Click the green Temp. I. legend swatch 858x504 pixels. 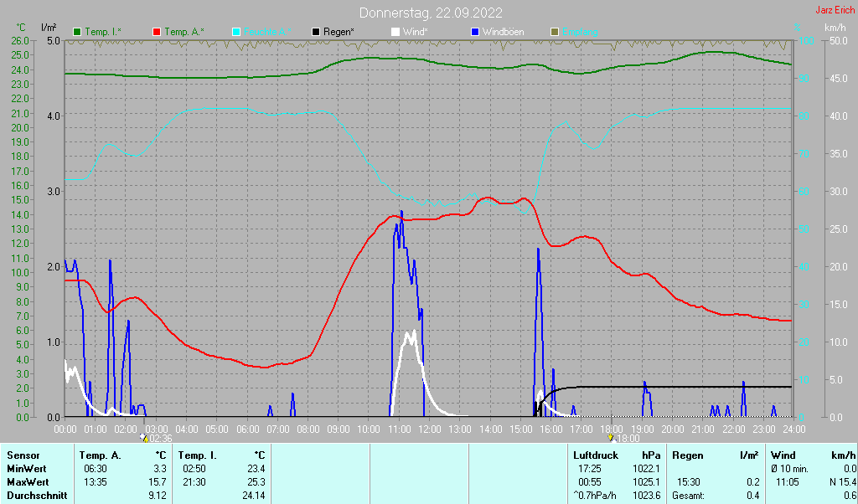pos(77,33)
